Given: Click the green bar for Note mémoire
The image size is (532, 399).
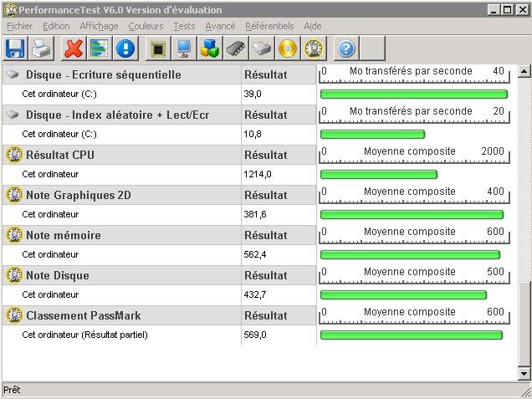Looking at the screenshot, I should tap(410, 255).
